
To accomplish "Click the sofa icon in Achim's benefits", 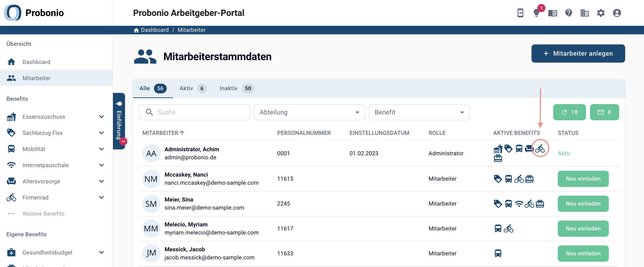I will (529, 149).
